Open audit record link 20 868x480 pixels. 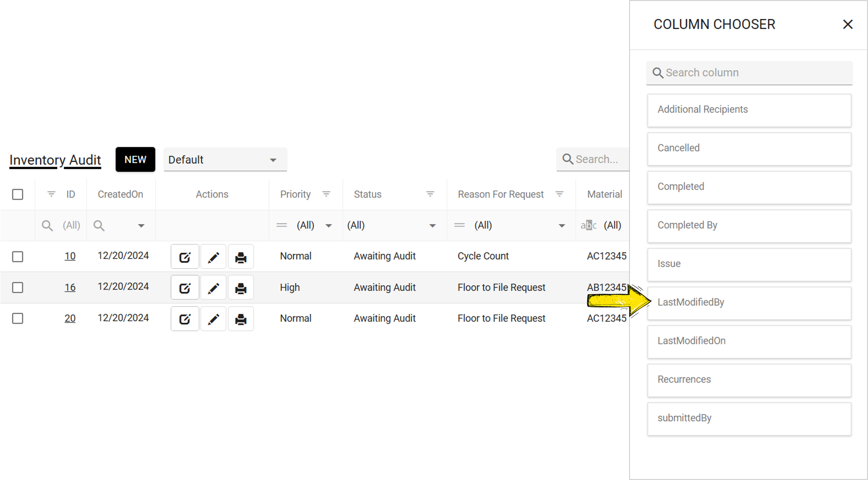(x=70, y=318)
